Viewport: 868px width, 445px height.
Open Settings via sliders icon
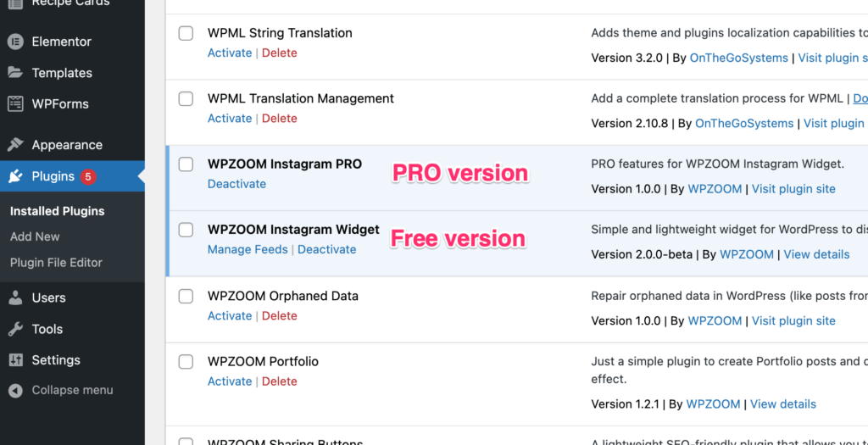point(15,359)
